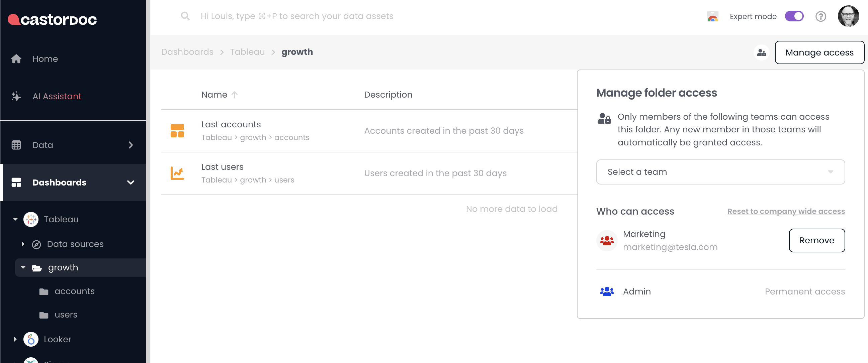
Task: Click the Manage access button
Action: (x=819, y=52)
